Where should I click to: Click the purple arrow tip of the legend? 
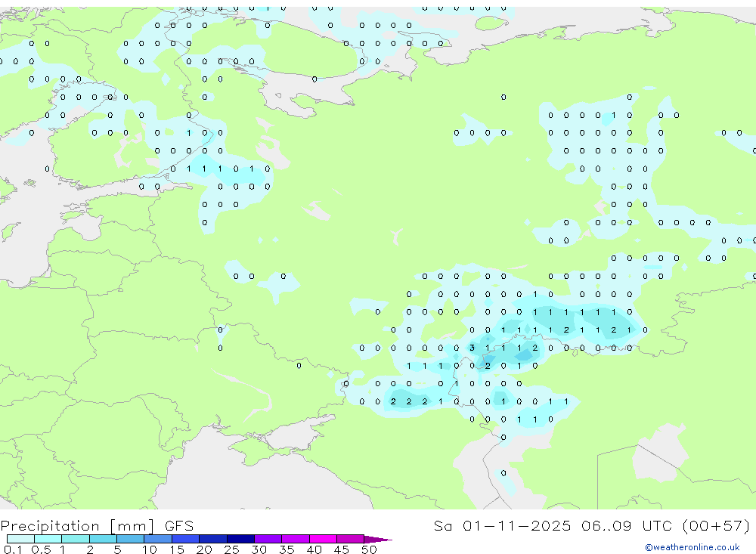click(377, 540)
